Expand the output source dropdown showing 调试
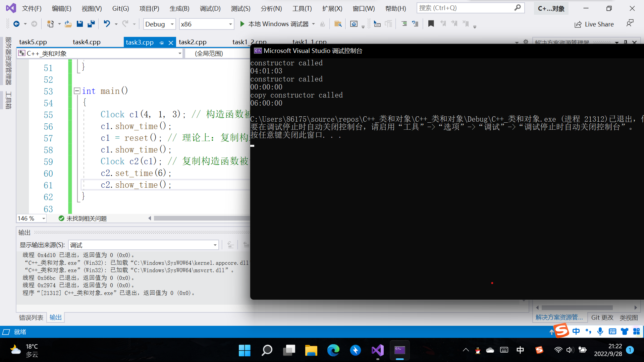The width and height of the screenshot is (644, 362). [x=215, y=245]
